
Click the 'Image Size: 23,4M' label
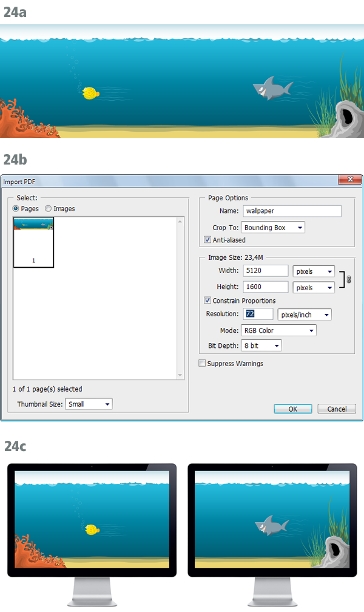pyautogui.click(x=235, y=257)
